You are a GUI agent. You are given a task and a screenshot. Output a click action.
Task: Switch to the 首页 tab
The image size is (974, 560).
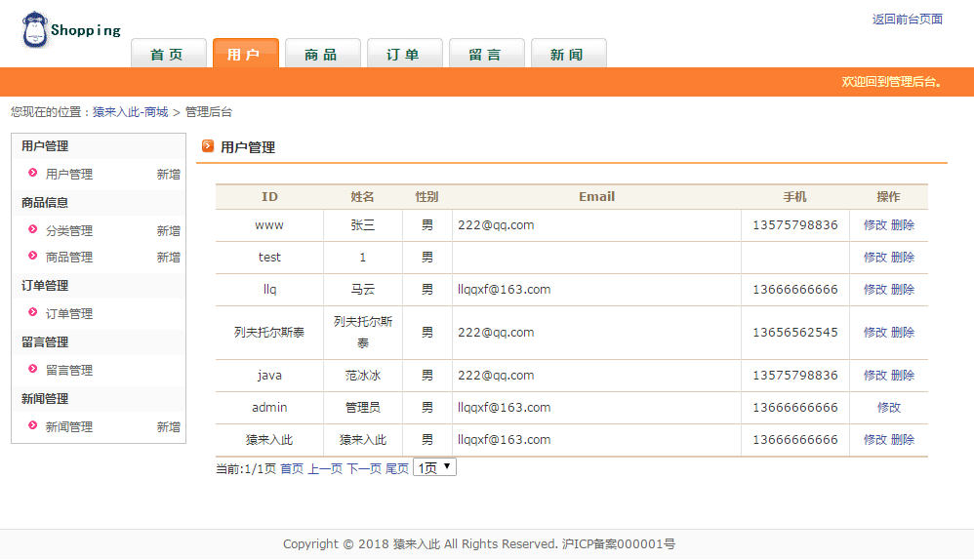point(168,54)
